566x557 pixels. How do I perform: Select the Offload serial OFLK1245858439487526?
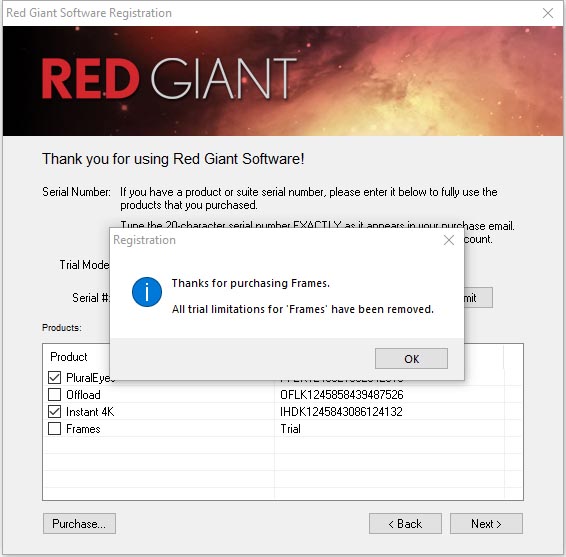[341, 395]
